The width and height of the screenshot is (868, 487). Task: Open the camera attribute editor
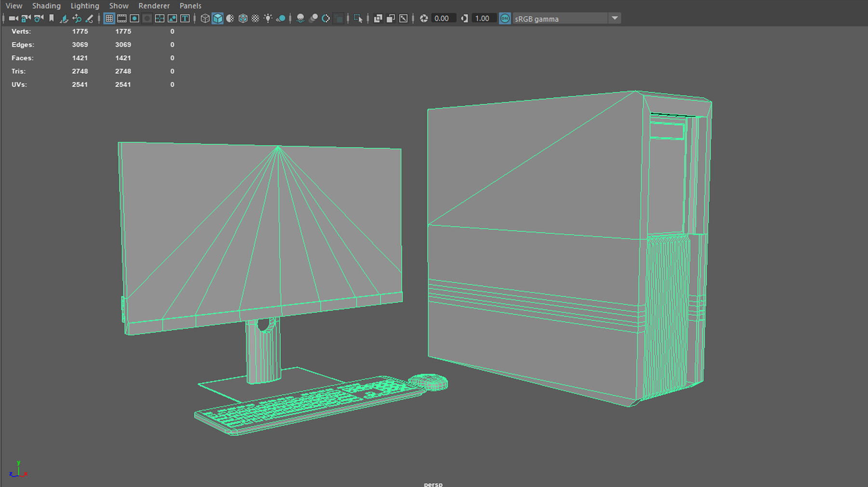(x=38, y=18)
